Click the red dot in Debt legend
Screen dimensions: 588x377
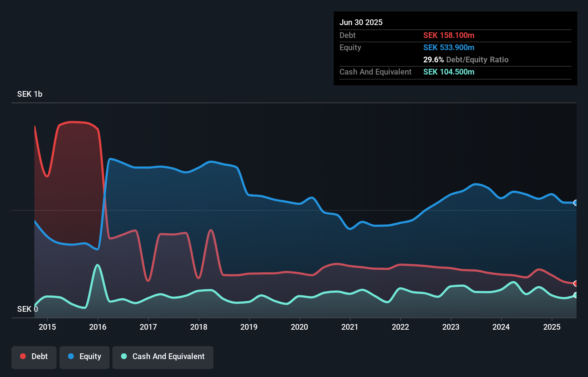coord(23,356)
